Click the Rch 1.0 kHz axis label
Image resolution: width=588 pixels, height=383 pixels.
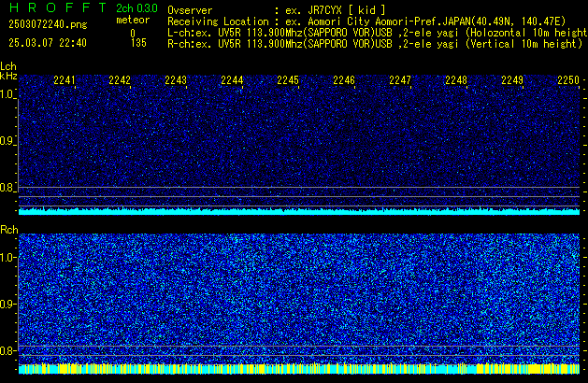(x=7, y=258)
